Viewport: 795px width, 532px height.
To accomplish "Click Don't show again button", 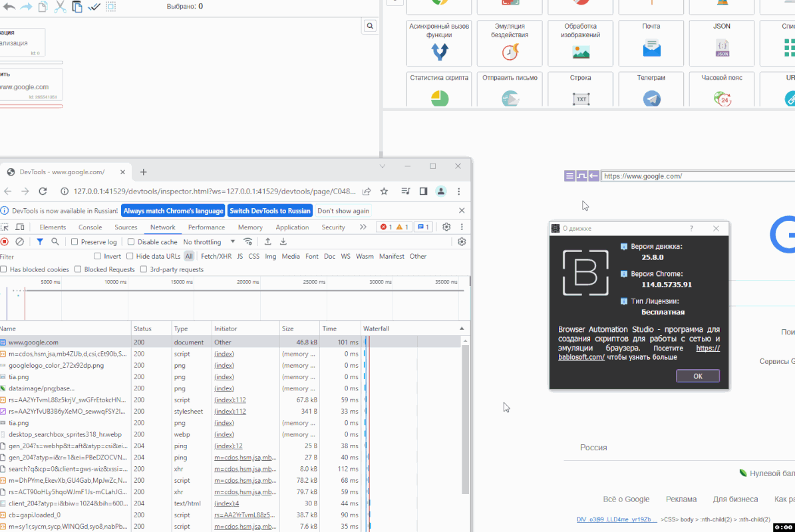I will point(343,211).
